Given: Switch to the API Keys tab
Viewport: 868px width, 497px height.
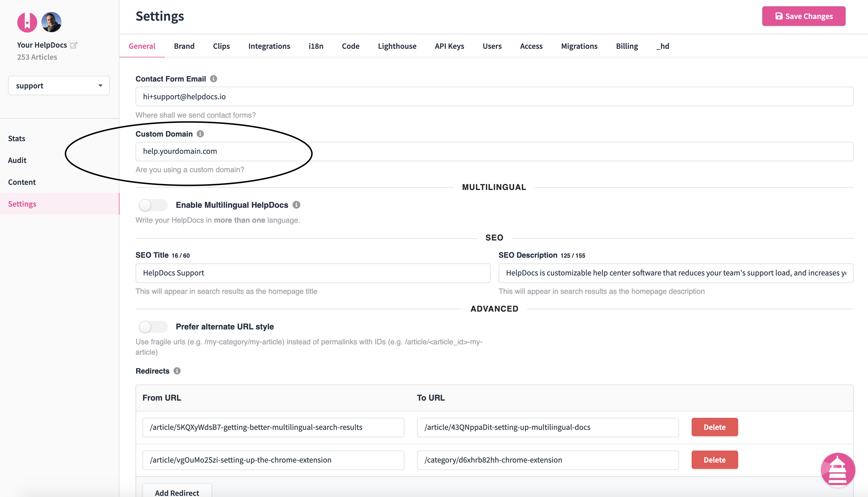Looking at the screenshot, I should pyautogui.click(x=449, y=46).
